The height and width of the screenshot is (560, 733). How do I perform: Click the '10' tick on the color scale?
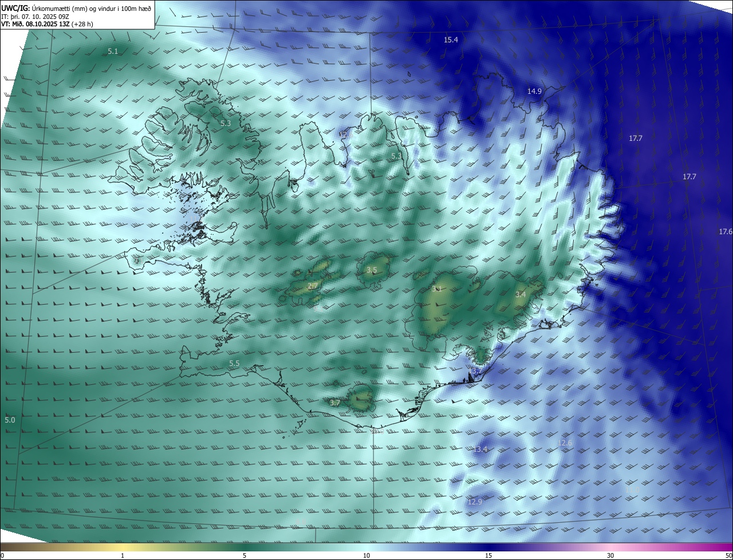point(366,555)
